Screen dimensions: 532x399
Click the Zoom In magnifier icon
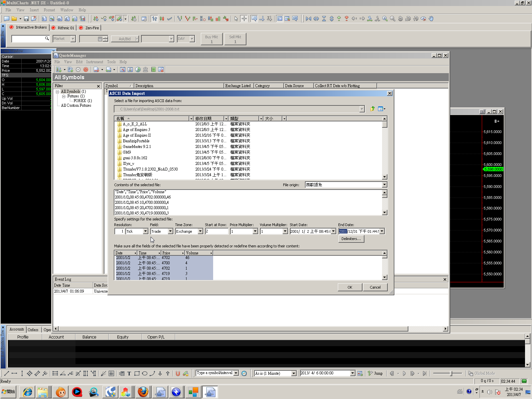(385, 19)
